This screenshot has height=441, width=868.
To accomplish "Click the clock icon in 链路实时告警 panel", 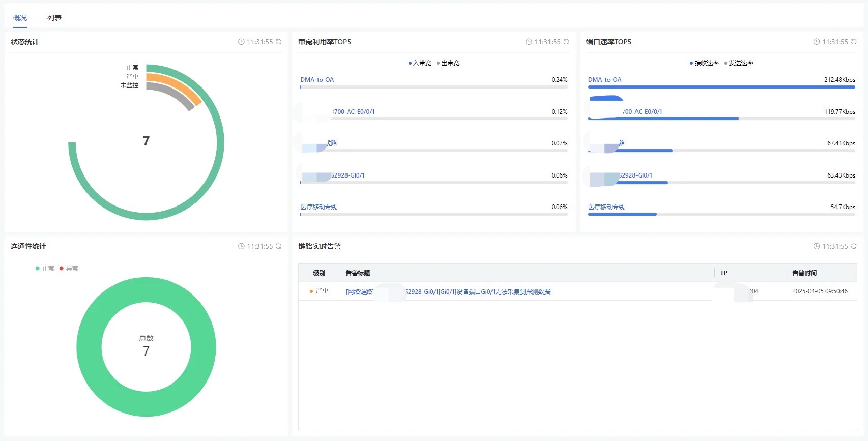I will click(x=817, y=246).
